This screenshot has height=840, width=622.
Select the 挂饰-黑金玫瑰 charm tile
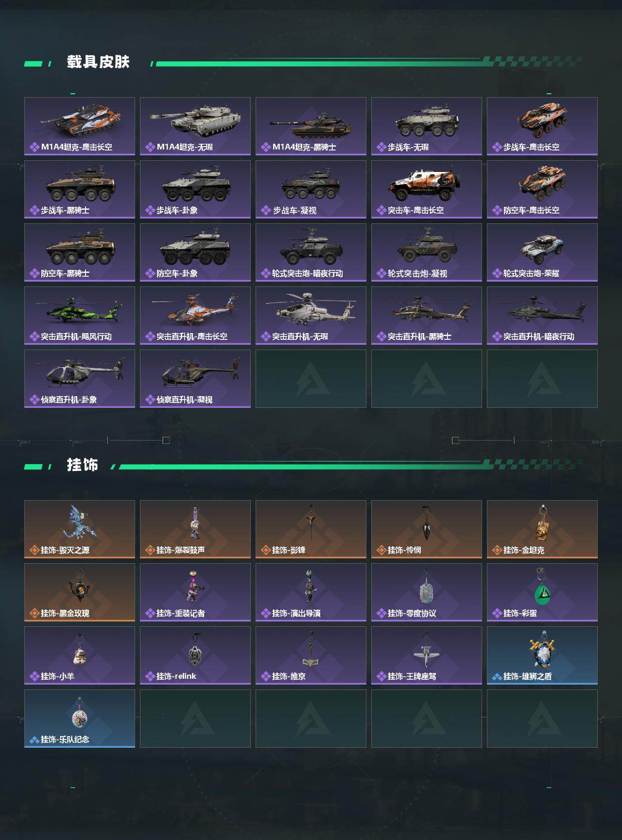tap(80, 592)
